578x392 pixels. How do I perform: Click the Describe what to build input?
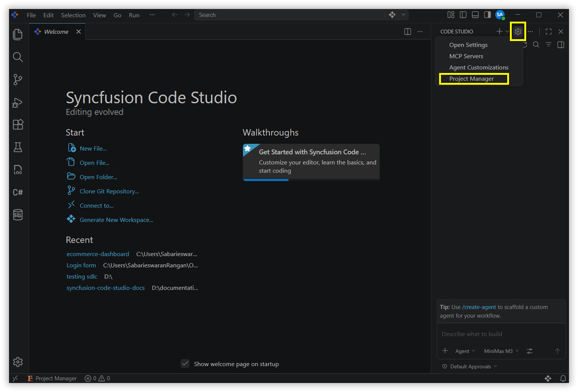click(501, 334)
